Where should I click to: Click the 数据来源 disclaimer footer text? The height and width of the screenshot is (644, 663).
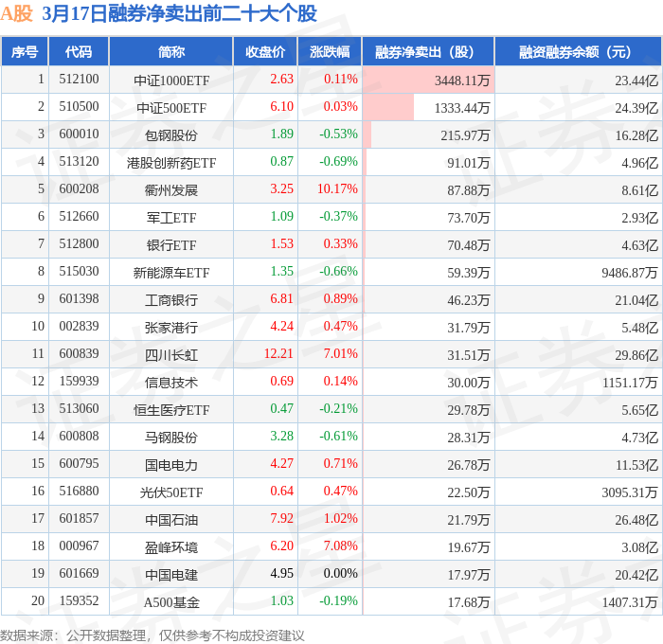[x=152, y=635]
